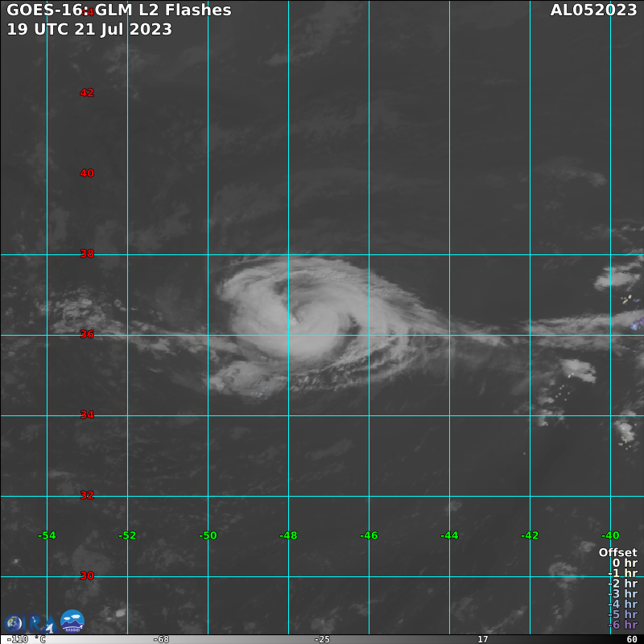Click the longitude label '-46'

pyautogui.click(x=369, y=535)
